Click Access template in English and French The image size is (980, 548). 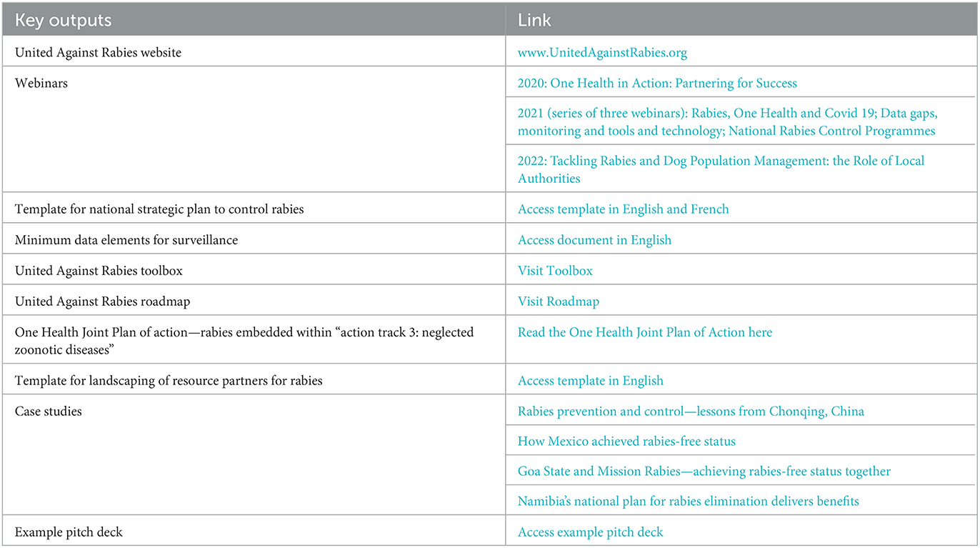click(x=624, y=209)
